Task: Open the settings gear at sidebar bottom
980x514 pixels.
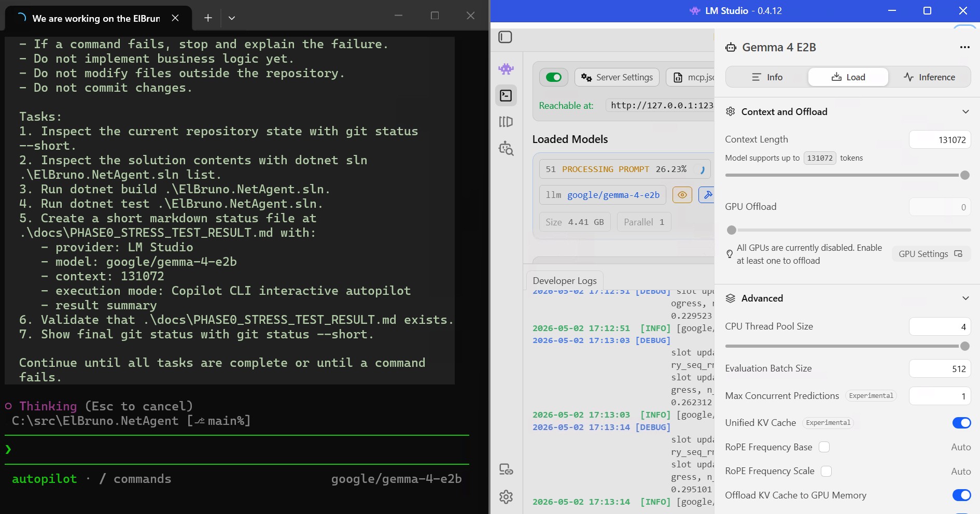Action: pyautogui.click(x=506, y=497)
